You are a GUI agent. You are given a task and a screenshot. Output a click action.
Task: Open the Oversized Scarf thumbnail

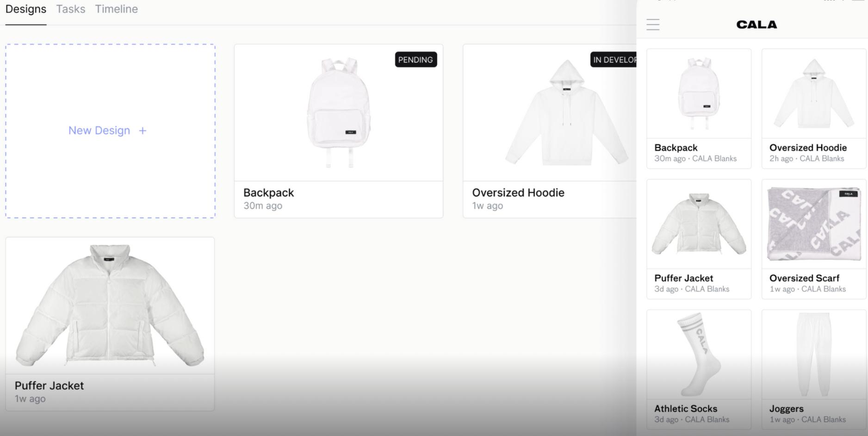tap(814, 224)
